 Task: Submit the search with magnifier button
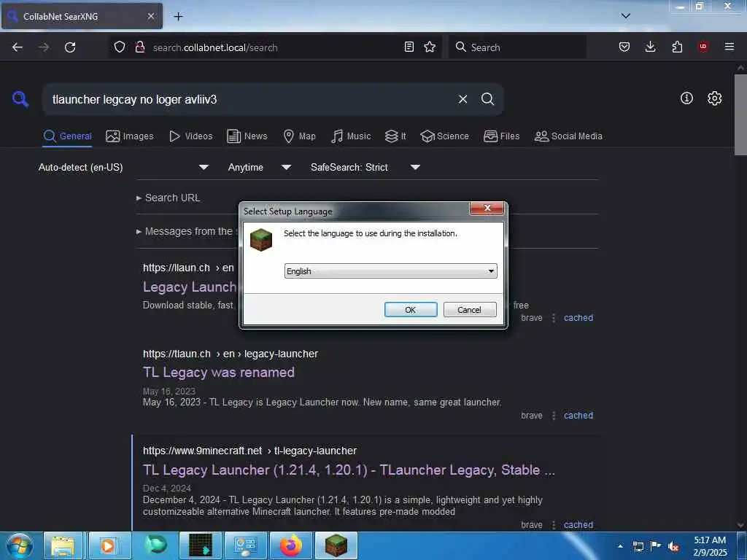tap(487, 99)
